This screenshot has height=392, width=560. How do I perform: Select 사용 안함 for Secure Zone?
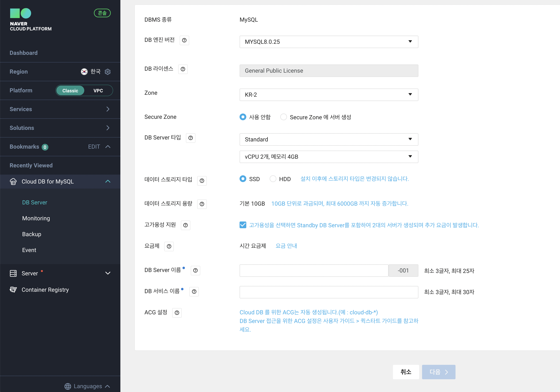click(x=243, y=117)
